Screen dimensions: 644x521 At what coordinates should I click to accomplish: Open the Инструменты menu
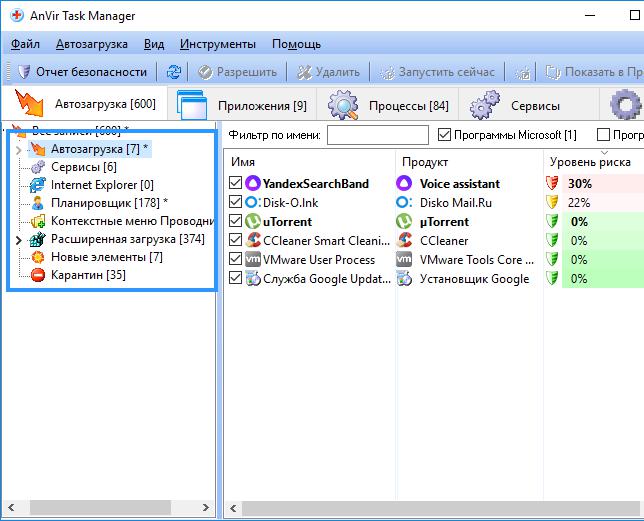[x=218, y=44]
